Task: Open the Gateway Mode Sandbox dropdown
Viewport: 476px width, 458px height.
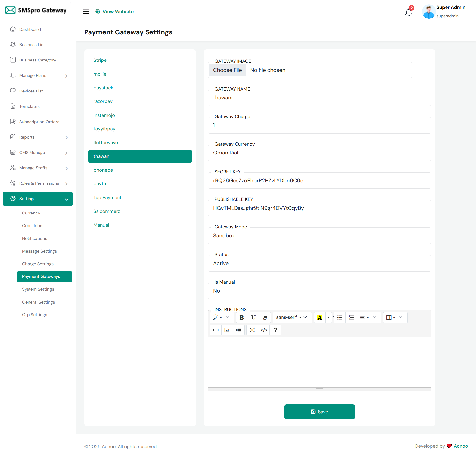Action: (319, 236)
